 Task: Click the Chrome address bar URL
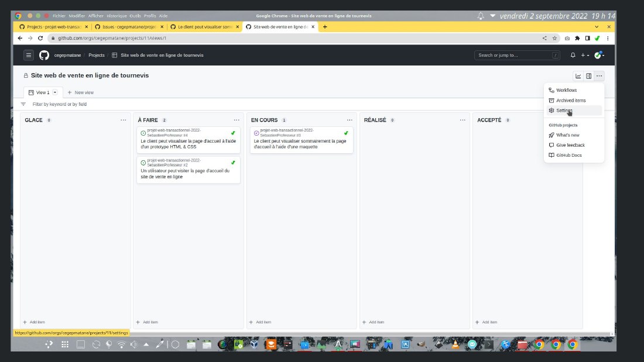point(112,38)
